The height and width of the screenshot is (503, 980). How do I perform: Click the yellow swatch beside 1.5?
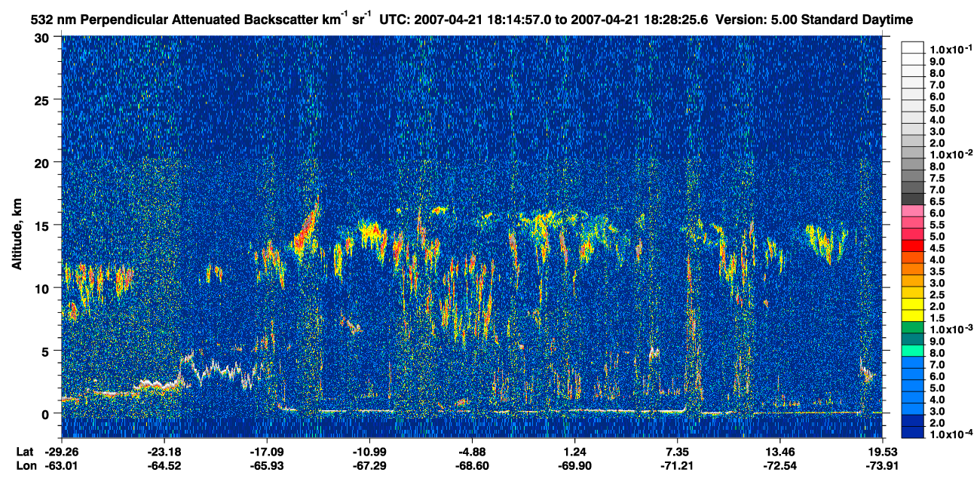point(912,317)
